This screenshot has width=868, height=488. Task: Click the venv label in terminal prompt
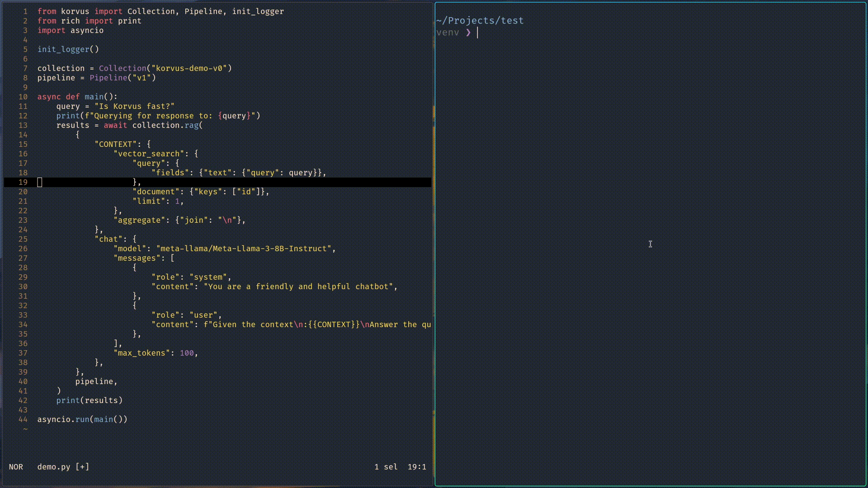tap(448, 33)
